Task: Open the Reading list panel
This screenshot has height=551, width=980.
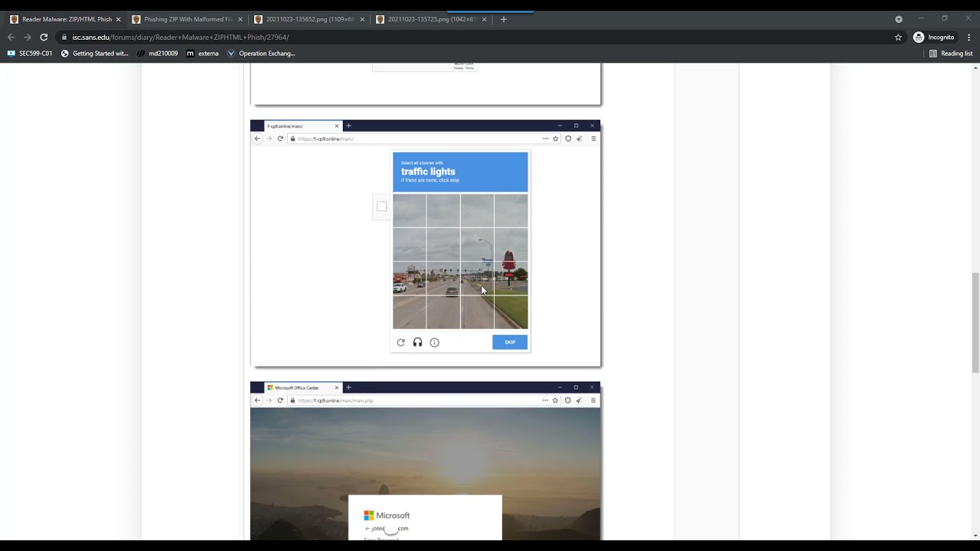Action: [950, 54]
